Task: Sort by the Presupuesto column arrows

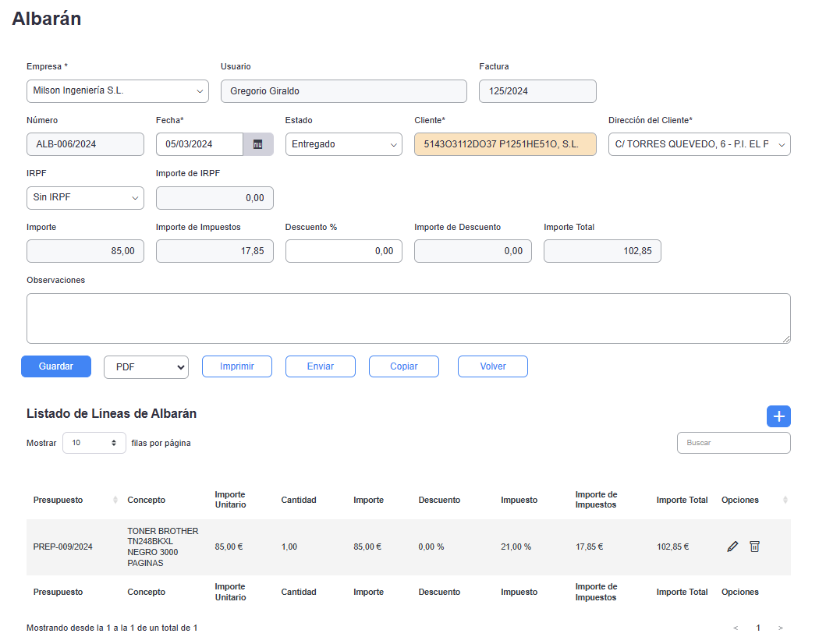Action: pos(115,500)
